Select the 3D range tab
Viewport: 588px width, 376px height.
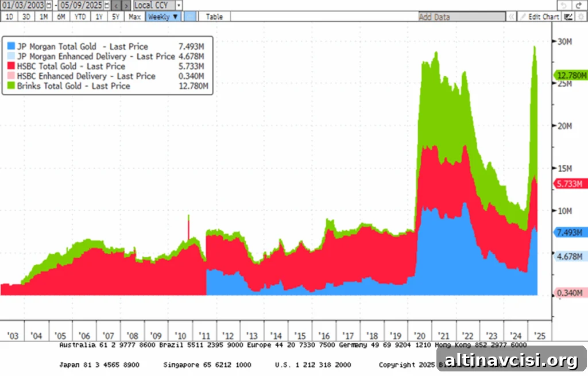click(26, 17)
